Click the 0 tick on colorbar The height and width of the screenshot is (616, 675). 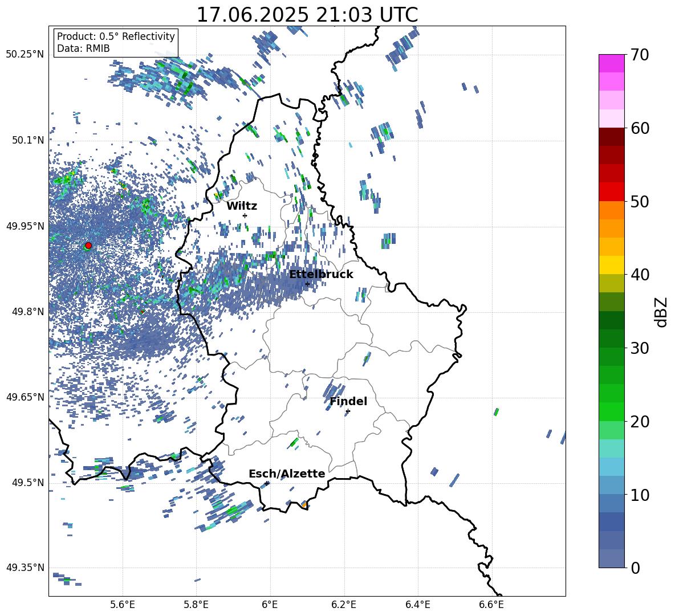tap(635, 568)
